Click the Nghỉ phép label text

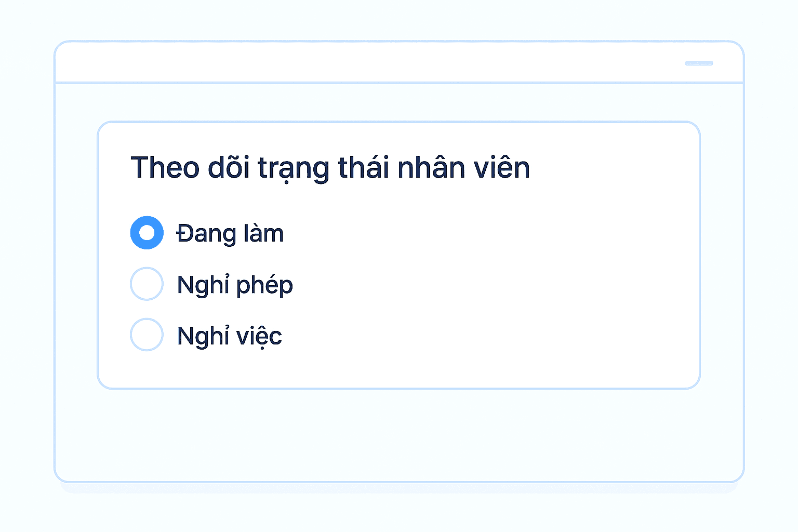(235, 285)
